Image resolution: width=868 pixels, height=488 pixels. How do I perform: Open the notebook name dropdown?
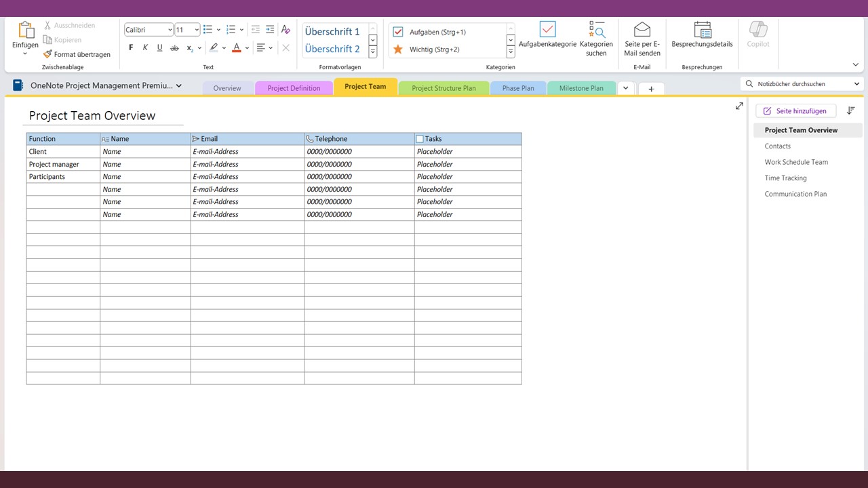coord(178,86)
